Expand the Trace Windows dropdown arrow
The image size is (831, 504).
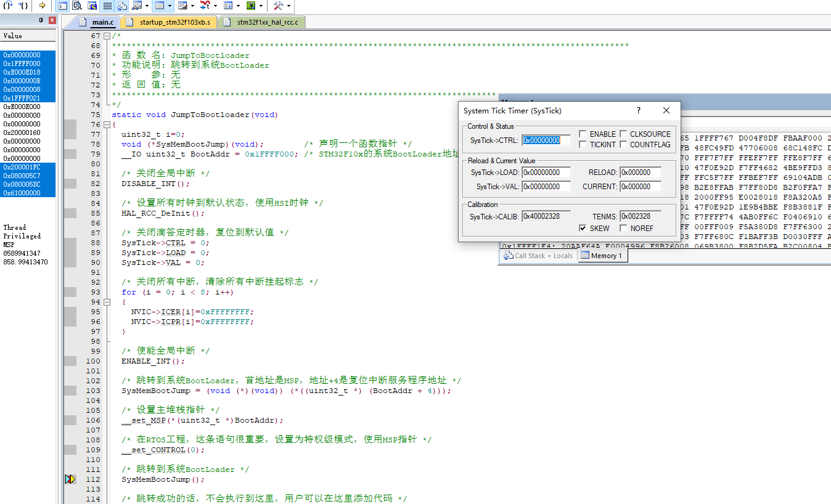pos(238,6)
